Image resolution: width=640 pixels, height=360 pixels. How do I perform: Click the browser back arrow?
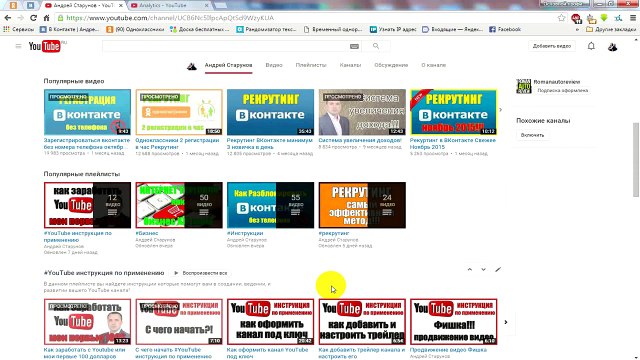(x=8, y=18)
